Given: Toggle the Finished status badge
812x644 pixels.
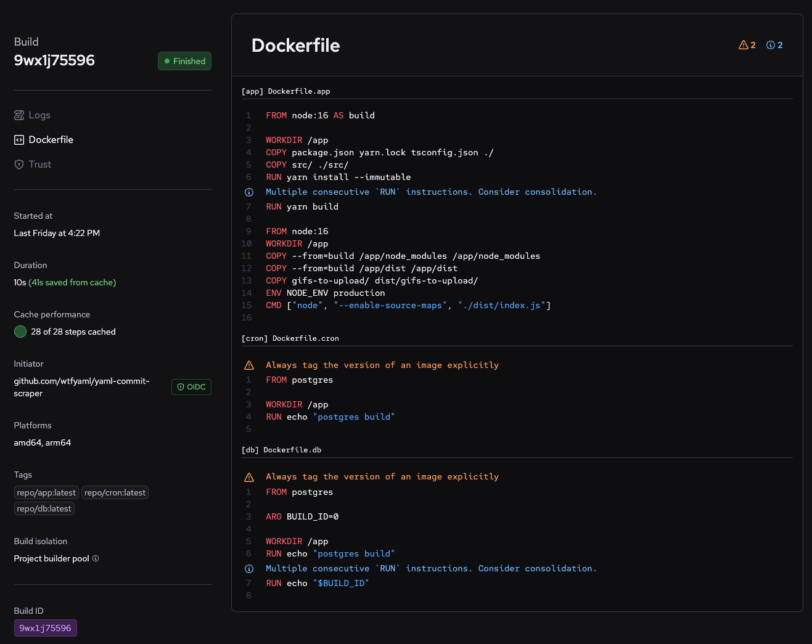Looking at the screenshot, I should point(184,61).
